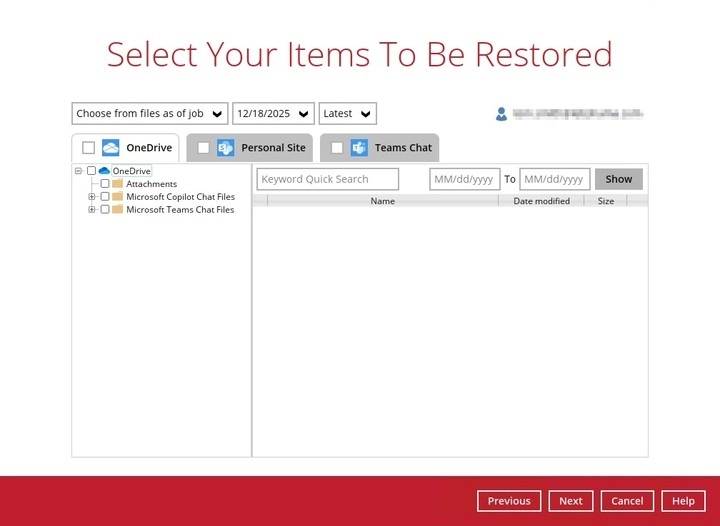The width and height of the screenshot is (720, 526).
Task: Select 'Microsoft Copilot Chat Files' tree item
Action: [x=180, y=196]
